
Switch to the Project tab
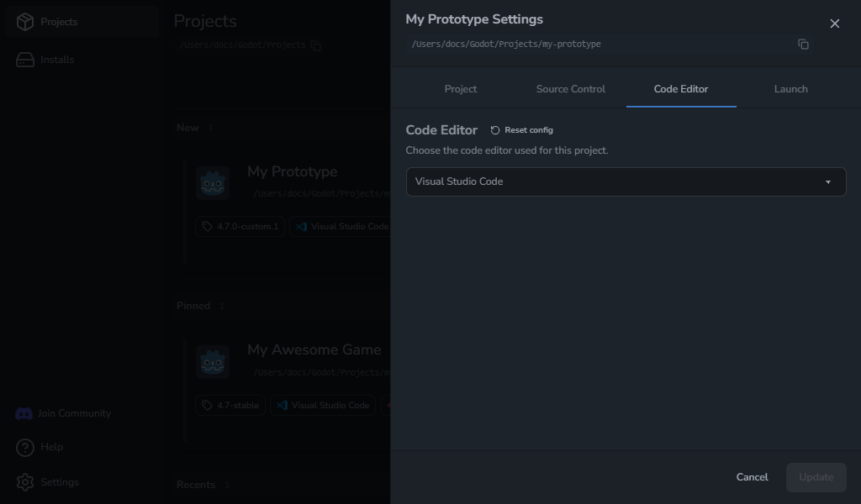461,89
